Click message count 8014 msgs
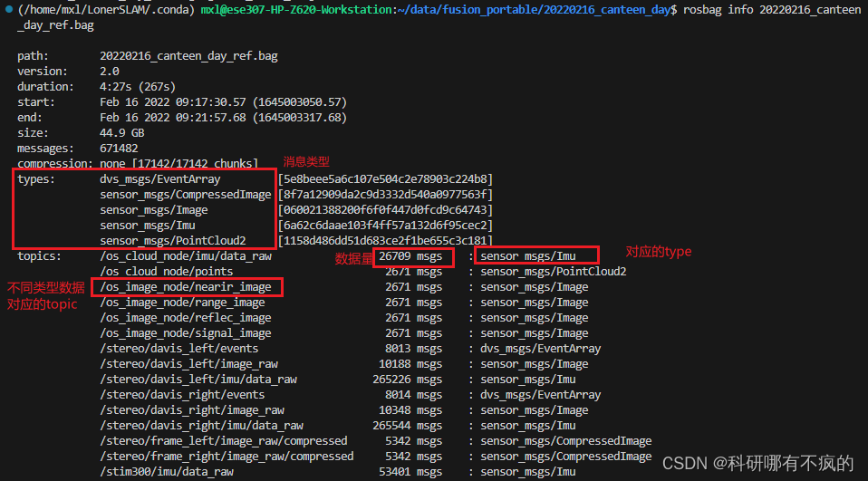Image resolution: width=868 pixels, height=481 pixels. point(413,395)
